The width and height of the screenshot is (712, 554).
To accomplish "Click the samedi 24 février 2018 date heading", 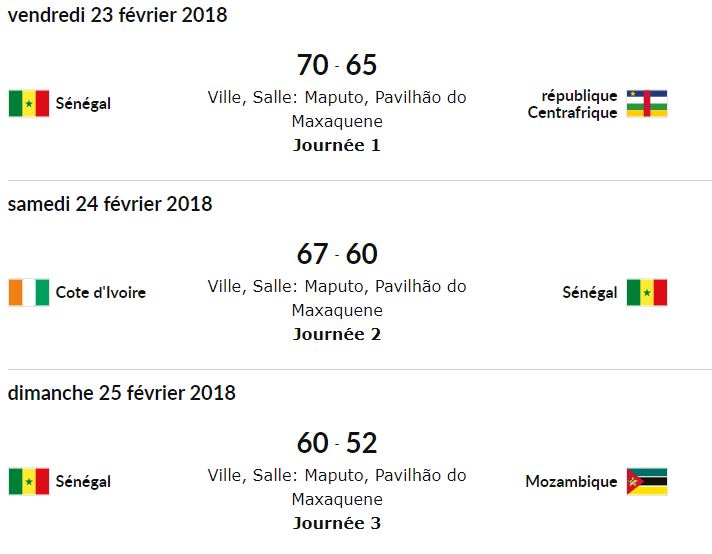I will click(x=110, y=204).
